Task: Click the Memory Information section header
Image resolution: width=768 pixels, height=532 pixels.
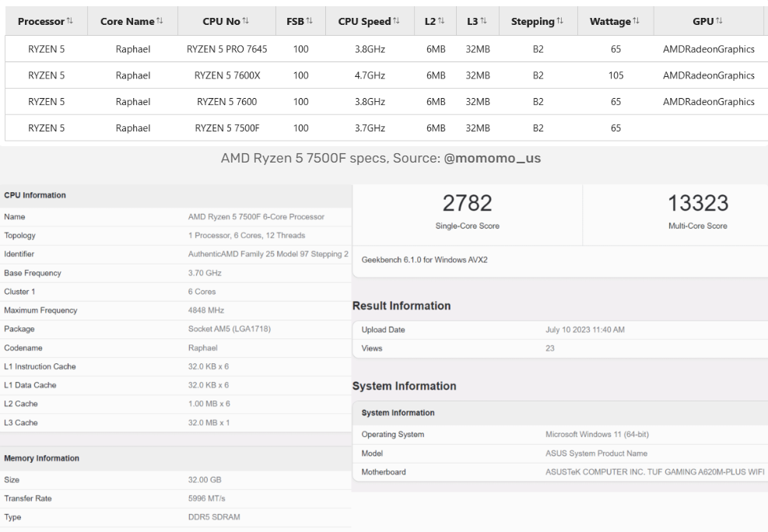Action: click(x=42, y=459)
